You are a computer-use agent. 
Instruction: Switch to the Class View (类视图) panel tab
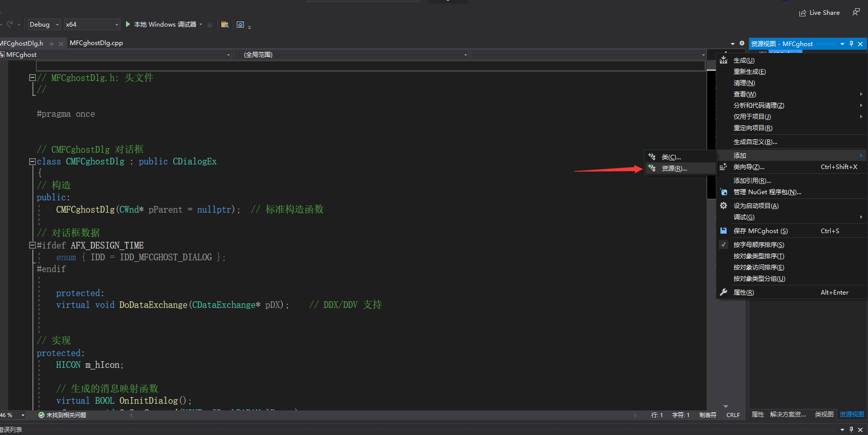pyautogui.click(x=824, y=415)
